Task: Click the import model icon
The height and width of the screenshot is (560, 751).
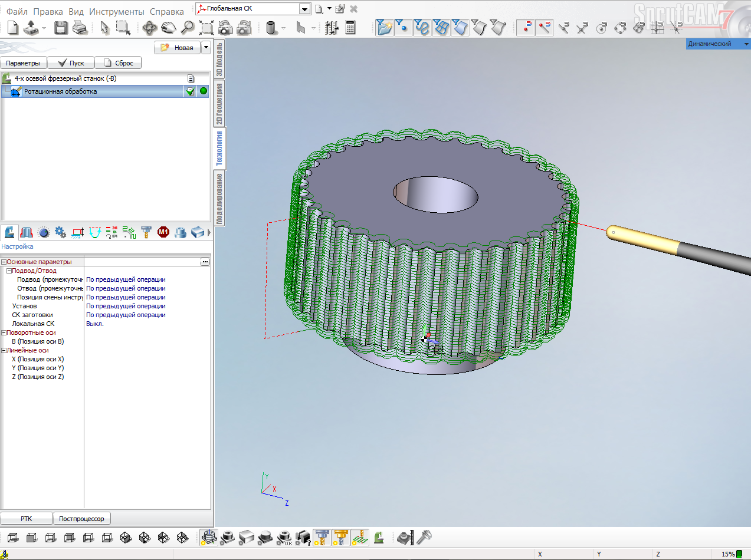Action: tap(31, 27)
